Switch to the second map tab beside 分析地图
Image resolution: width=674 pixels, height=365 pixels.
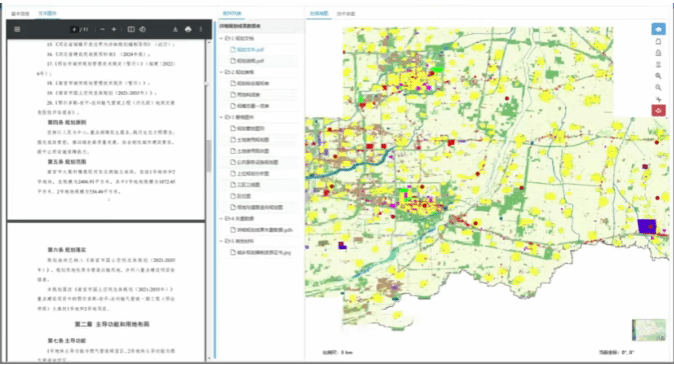[x=346, y=14]
